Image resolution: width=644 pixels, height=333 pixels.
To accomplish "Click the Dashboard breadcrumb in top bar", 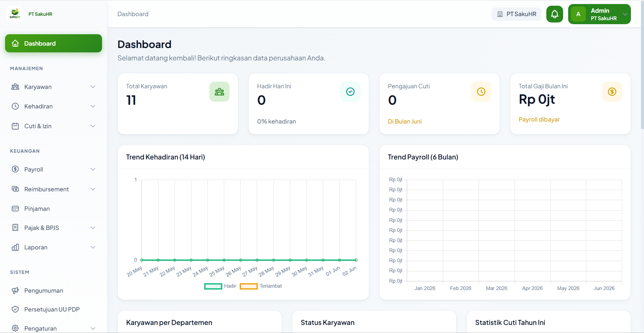I will pyautogui.click(x=133, y=14).
